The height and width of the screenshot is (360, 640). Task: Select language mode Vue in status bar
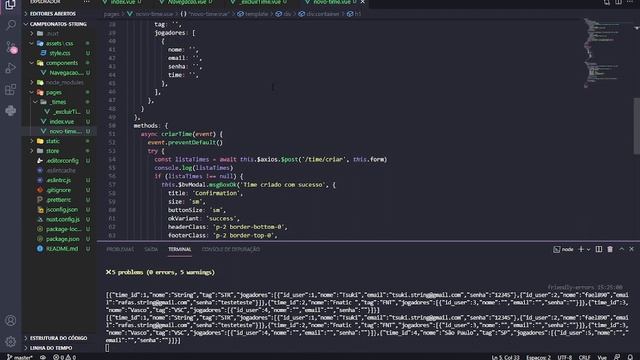pyautogui.click(x=602, y=357)
